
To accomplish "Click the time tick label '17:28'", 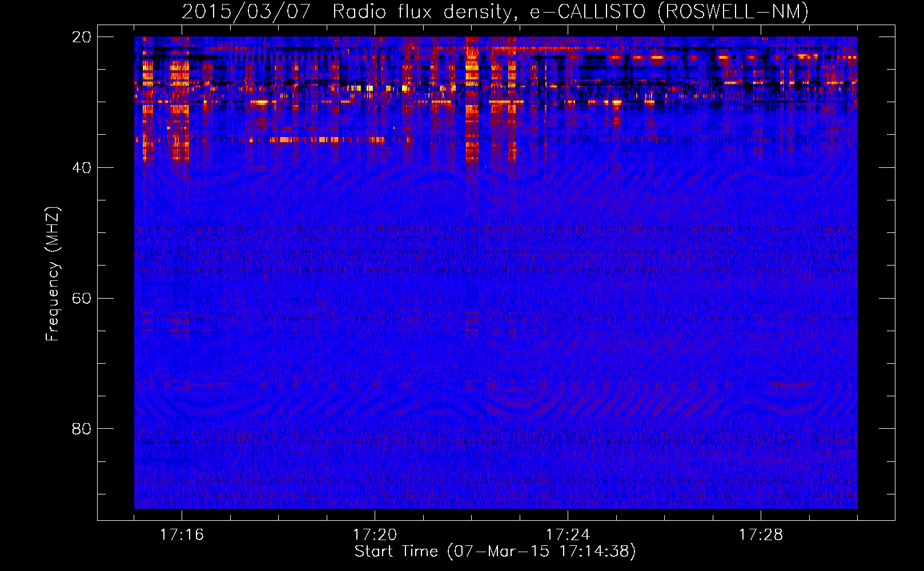I will pyautogui.click(x=761, y=535).
